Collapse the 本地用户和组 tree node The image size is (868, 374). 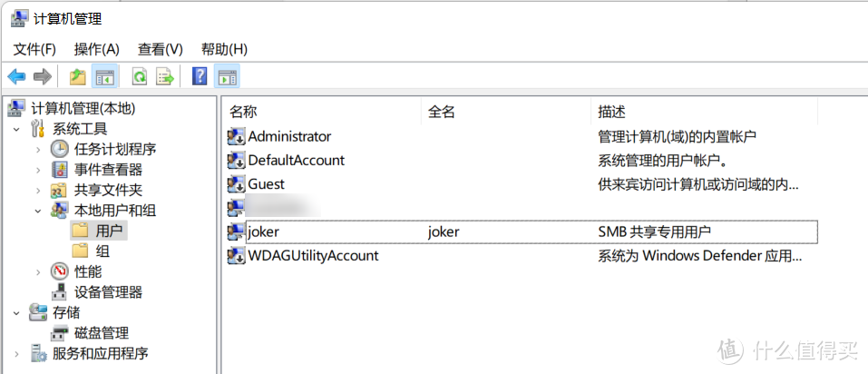tap(37, 211)
